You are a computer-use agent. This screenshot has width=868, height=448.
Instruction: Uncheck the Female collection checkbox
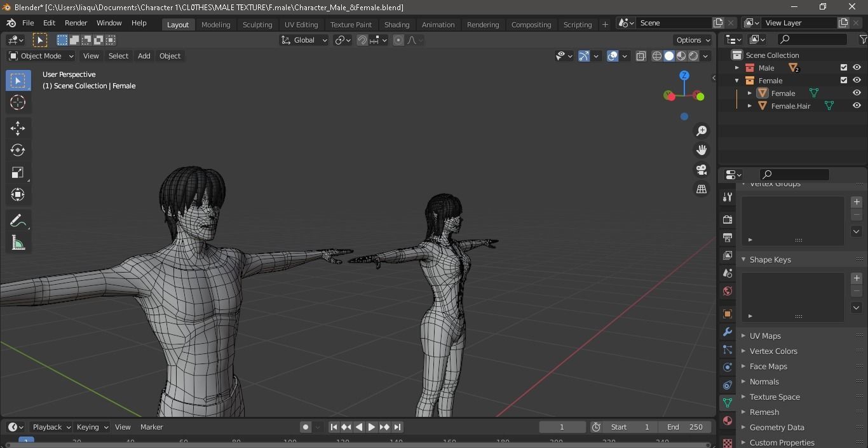[844, 80]
